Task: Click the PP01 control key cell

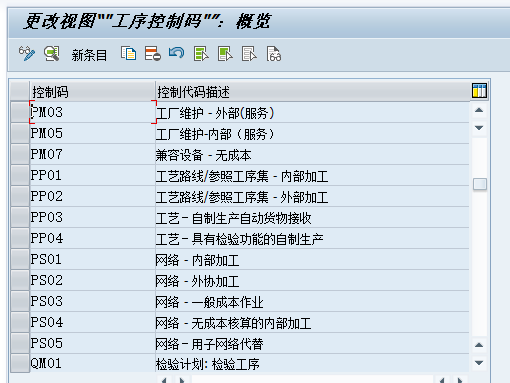Action: [x=93, y=175]
